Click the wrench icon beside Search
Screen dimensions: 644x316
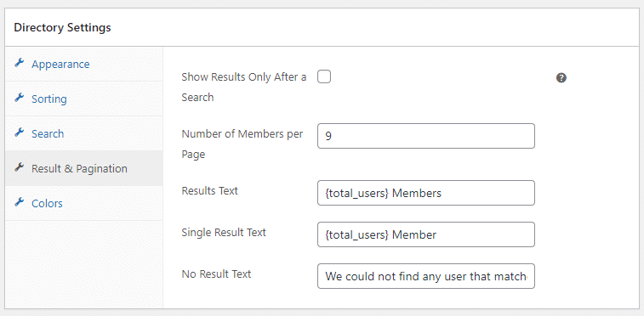point(19,133)
